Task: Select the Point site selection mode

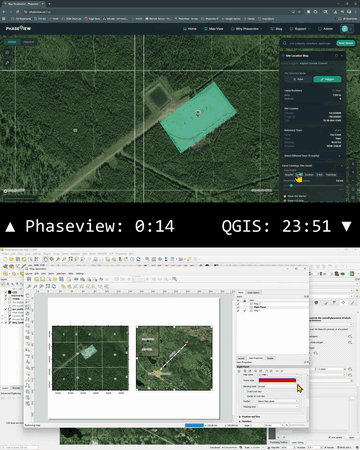Action: tap(298, 79)
